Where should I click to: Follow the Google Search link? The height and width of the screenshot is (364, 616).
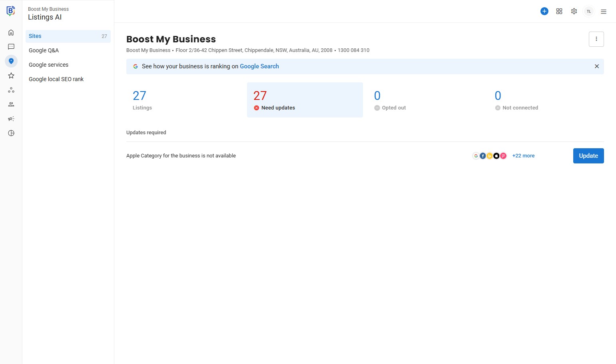(x=259, y=66)
